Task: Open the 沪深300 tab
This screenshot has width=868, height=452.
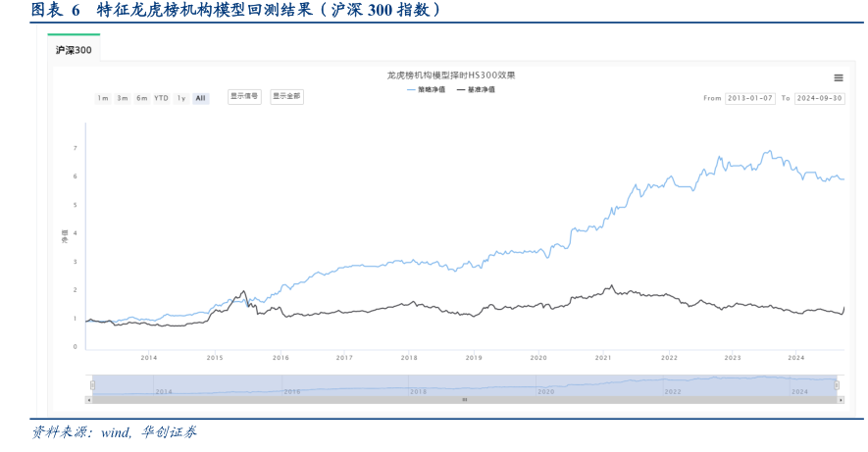Action: [x=74, y=49]
